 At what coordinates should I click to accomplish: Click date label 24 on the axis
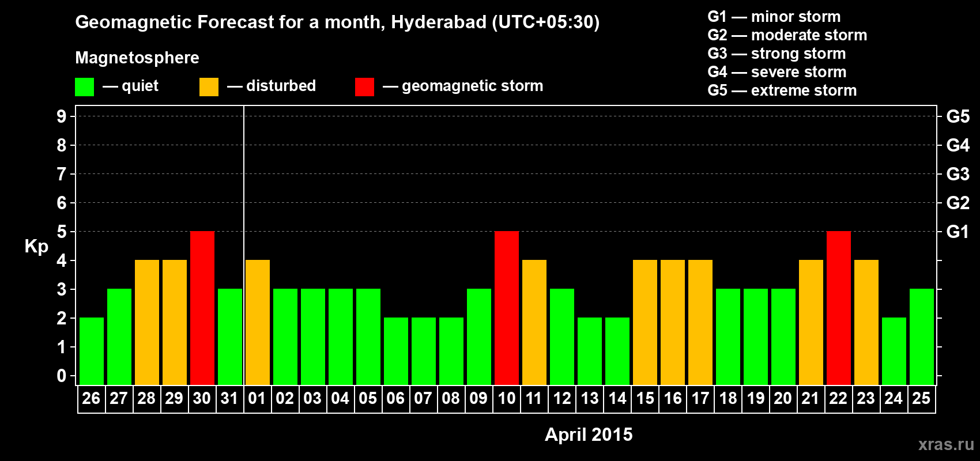pyautogui.click(x=894, y=398)
